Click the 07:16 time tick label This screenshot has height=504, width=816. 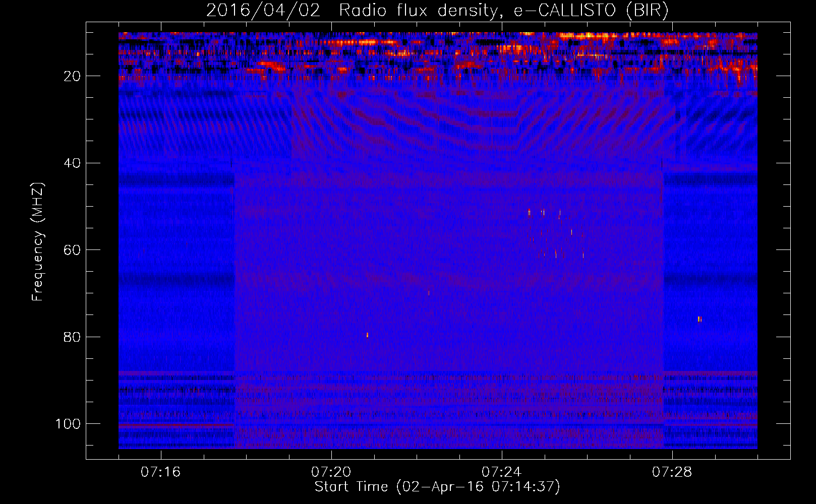click(x=161, y=472)
